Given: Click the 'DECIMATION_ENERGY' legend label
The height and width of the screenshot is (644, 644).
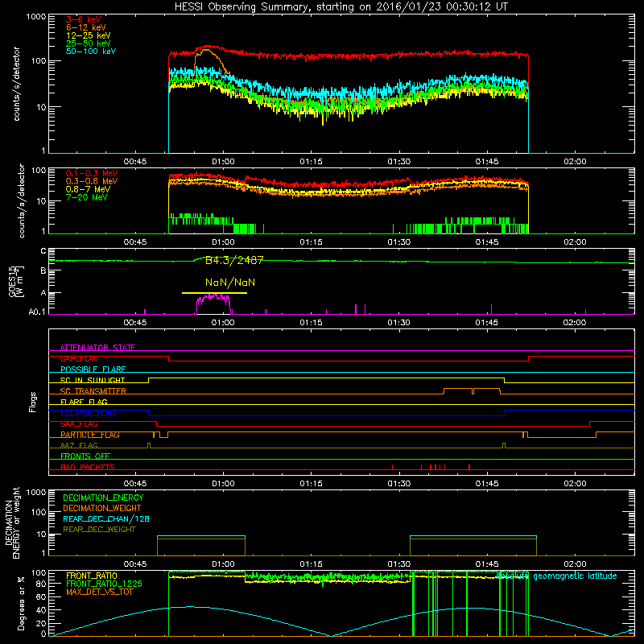Looking at the screenshot, I should click(103, 497).
